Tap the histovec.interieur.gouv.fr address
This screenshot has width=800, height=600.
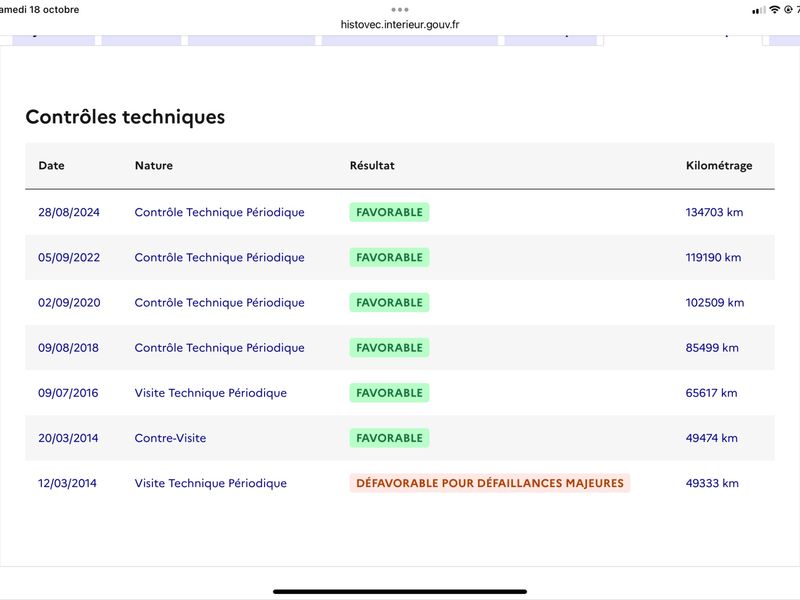(400, 25)
